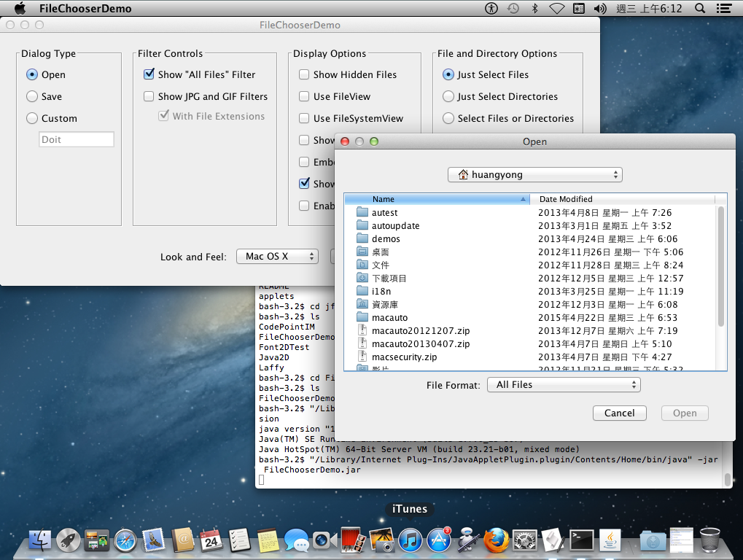Select the Save dialog type radio

tap(32, 96)
